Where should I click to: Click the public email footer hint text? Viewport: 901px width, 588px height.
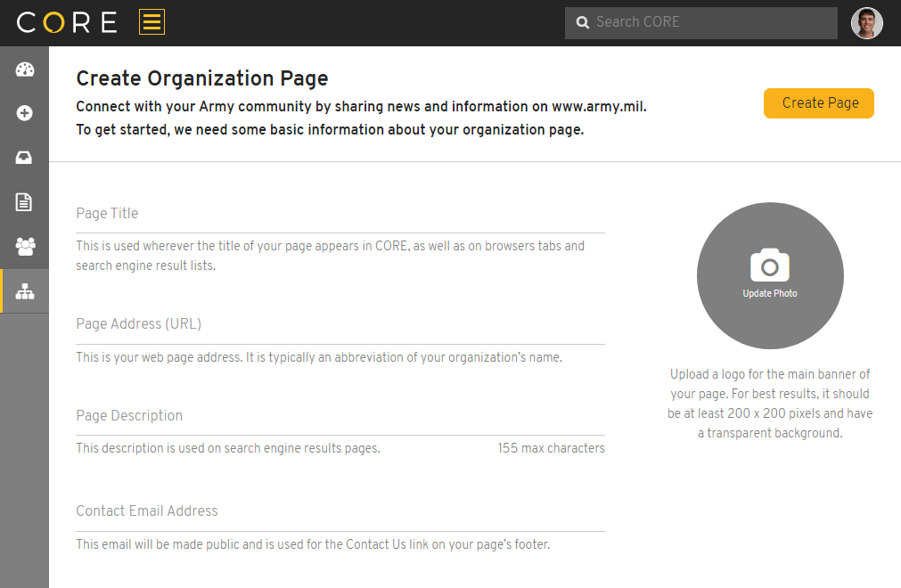pyautogui.click(x=313, y=544)
